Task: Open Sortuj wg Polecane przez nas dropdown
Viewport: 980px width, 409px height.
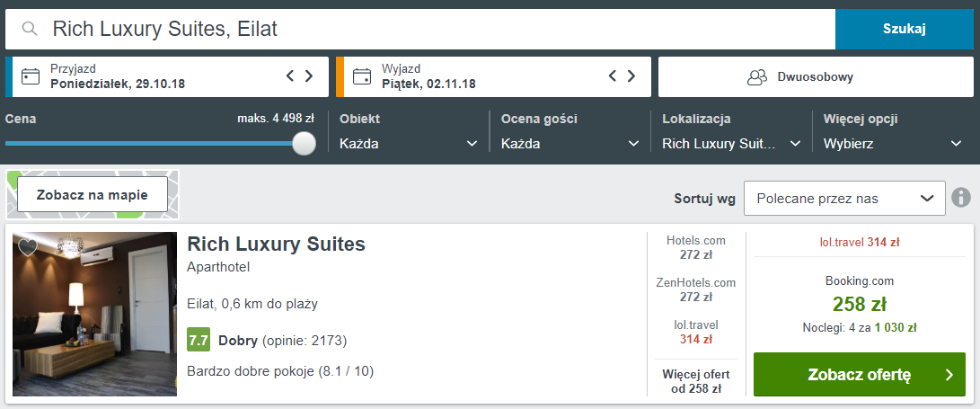Action: 844,199
